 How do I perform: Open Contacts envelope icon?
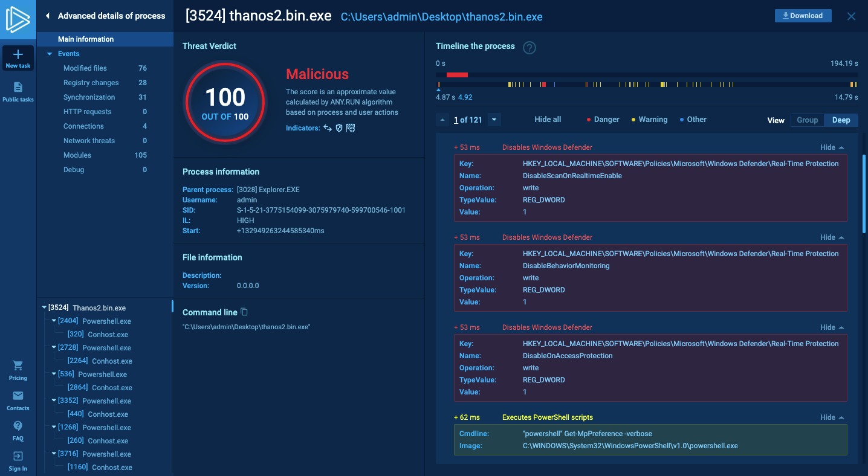pyautogui.click(x=18, y=400)
